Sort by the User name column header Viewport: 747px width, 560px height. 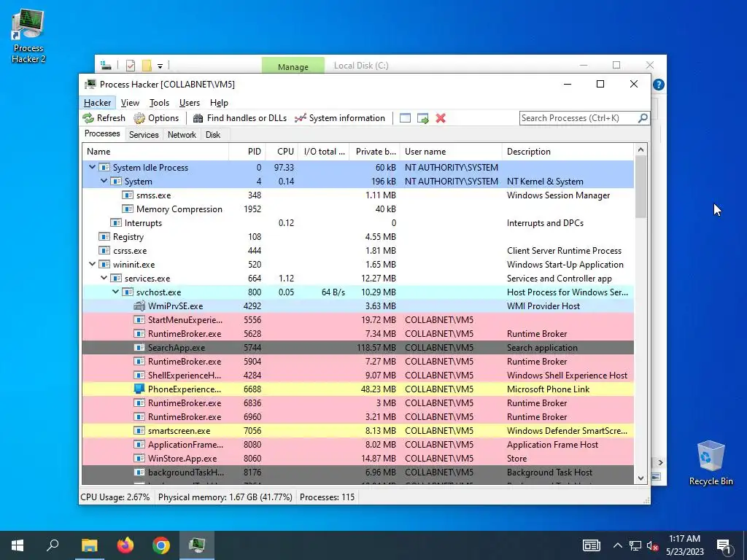(451, 152)
